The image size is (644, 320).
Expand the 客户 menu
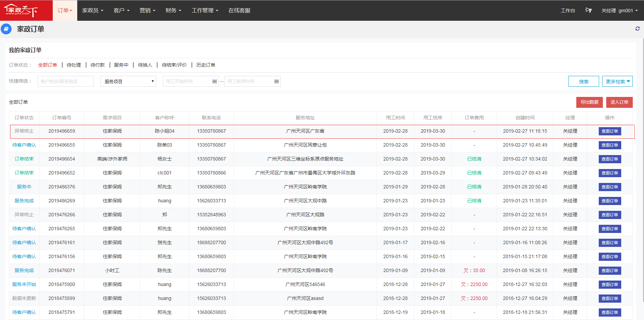point(121,11)
